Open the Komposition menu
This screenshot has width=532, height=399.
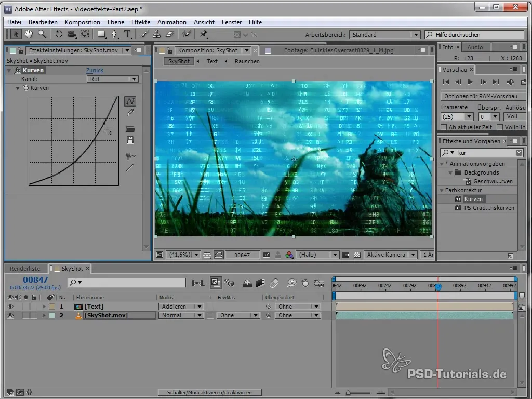[x=83, y=22]
